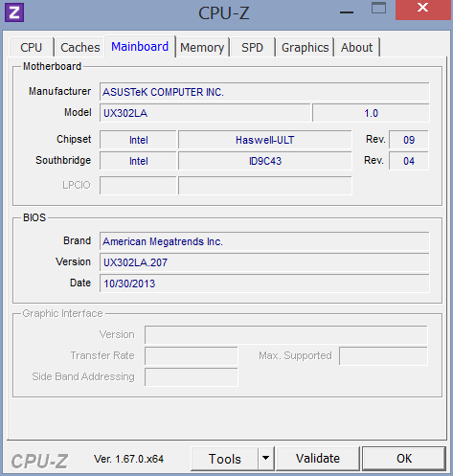Go to the Memory tab
The height and width of the screenshot is (476, 453).
coord(202,48)
